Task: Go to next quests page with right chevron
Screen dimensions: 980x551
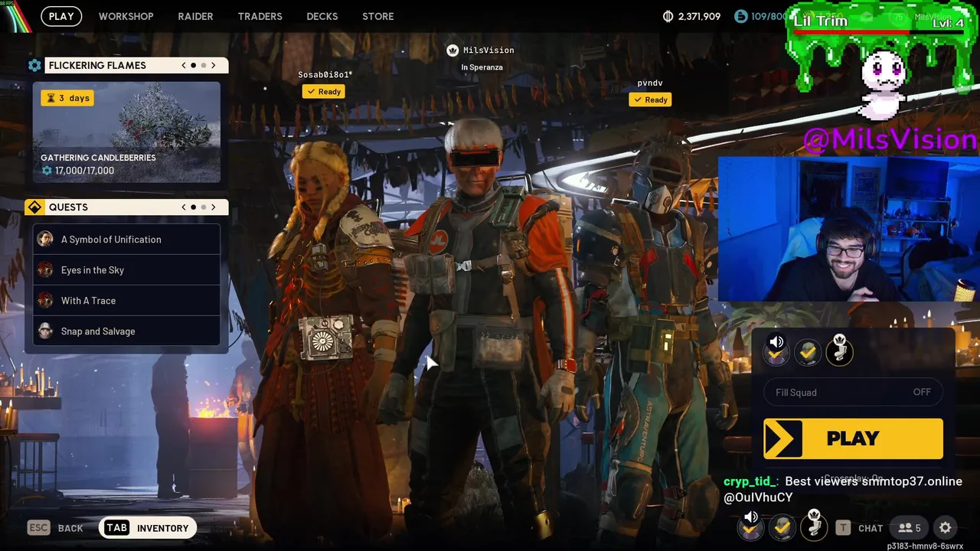Action: click(x=214, y=207)
